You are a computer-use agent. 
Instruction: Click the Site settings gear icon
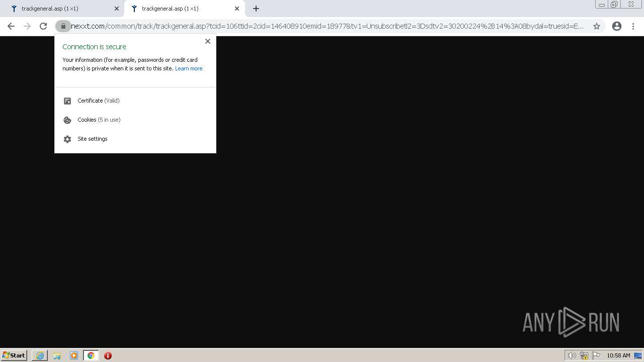coord(67,139)
